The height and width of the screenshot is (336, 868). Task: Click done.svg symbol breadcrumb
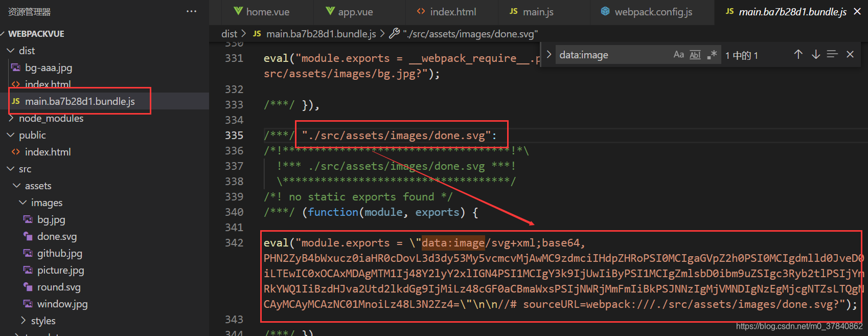[x=470, y=34]
